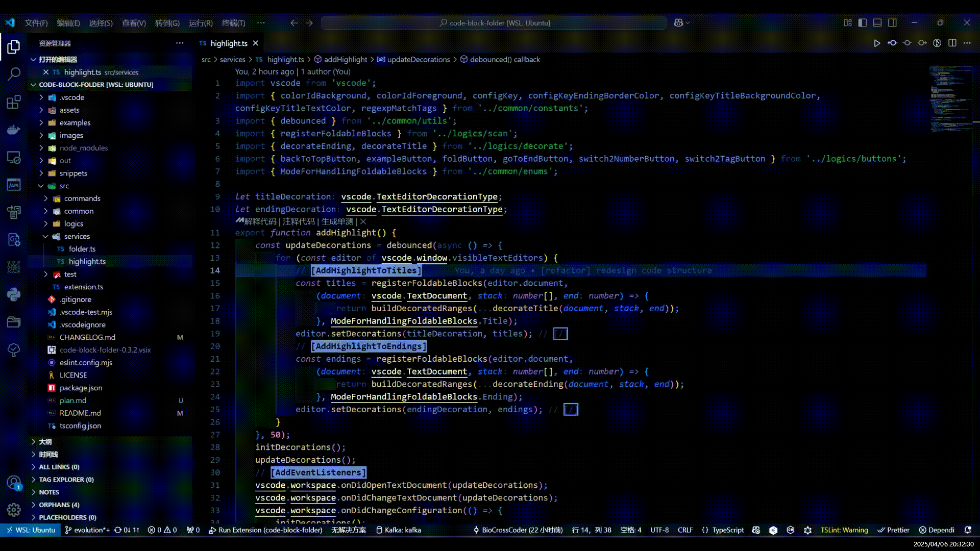Screen dimensions: 980x551
Task: Click the Prettier status bar button
Action: tap(894, 530)
